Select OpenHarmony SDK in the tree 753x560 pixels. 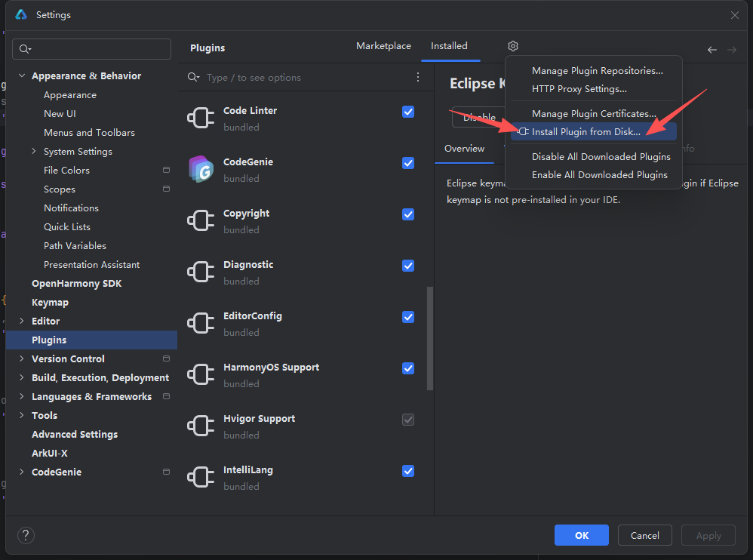coord(76,283)
